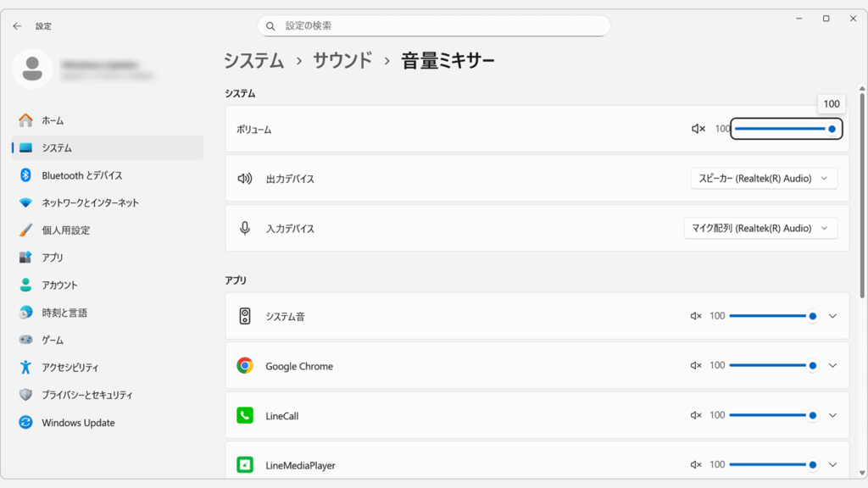The height and width of the screenshot is (488, 868).
Task: Open the スピーカー (Realtek(R) Audio) output dropdown
Action: tap(763, 178)
